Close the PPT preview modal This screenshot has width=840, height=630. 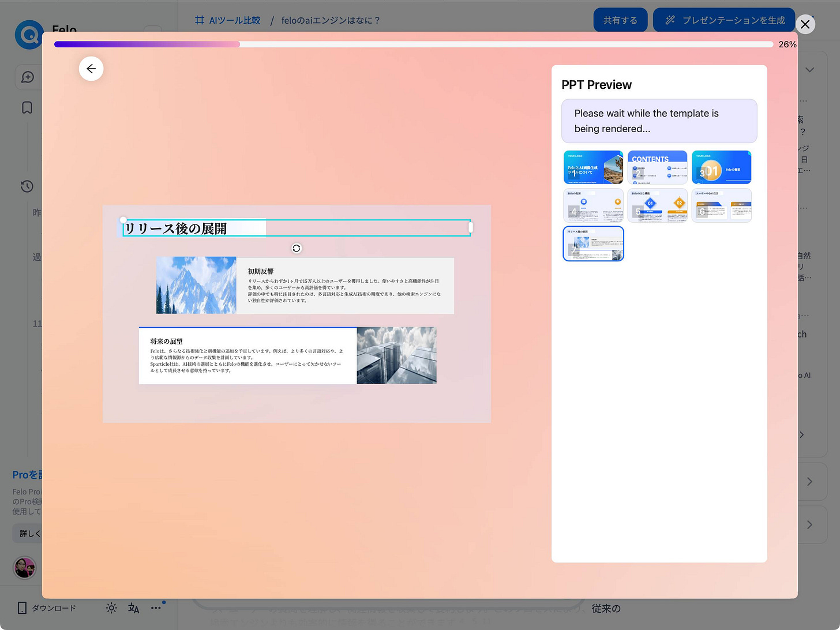[805, 24]
